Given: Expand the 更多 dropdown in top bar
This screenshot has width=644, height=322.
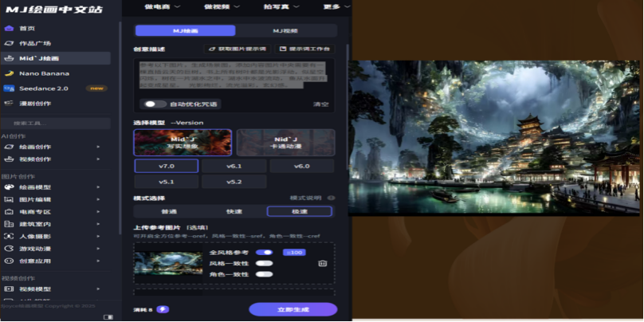Looking at the screenshot, I should click(x=336, y=6).
